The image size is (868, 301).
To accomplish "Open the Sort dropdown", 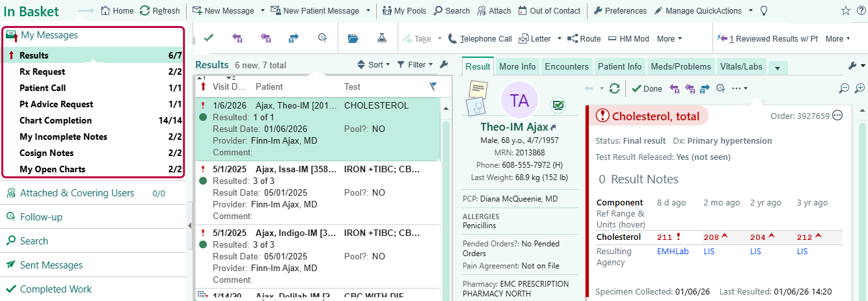I will pos(373,64).
